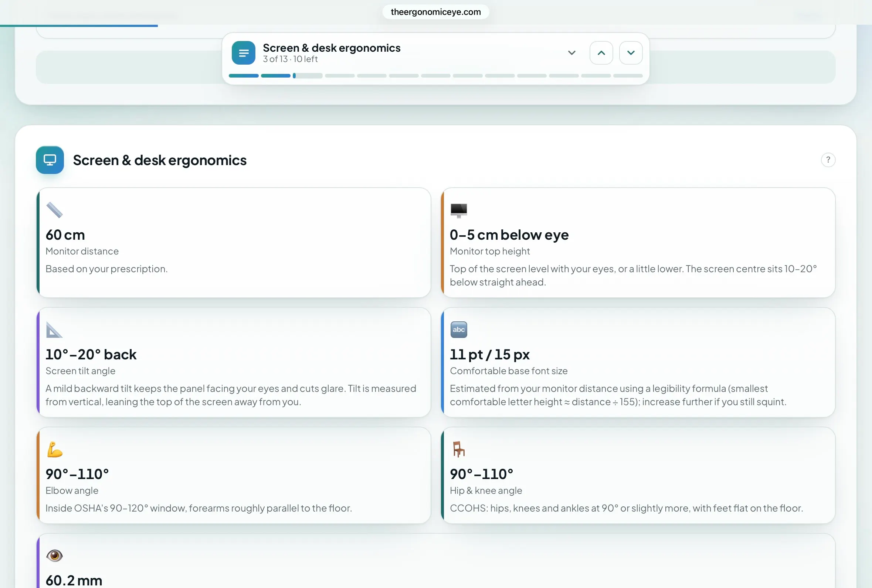Click the monitor icon beside section heading
This screenshot has height=588, width=872.
(50, 160)
